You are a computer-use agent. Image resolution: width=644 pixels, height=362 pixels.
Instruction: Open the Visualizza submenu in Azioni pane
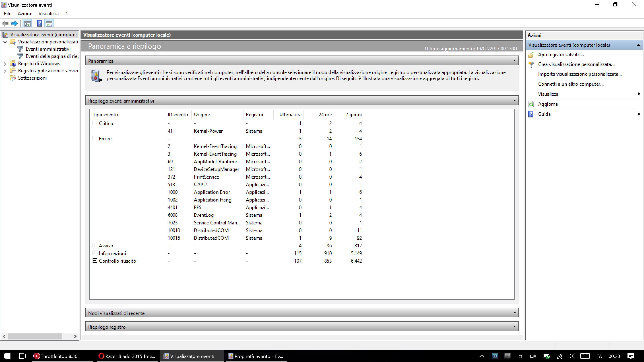coord(584,94)
